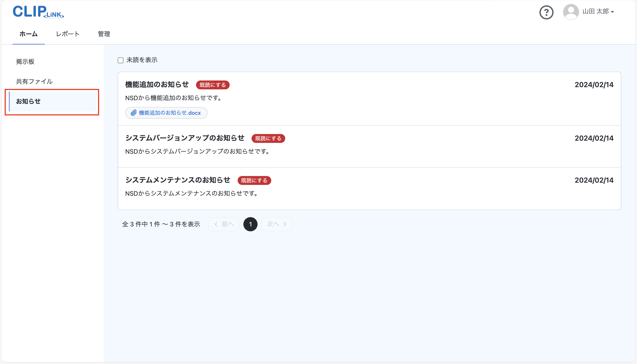Image resolution: width=637 pixels, height=364 pixels.
Task: Open the 管理 tab
Action: coord(104,34)
